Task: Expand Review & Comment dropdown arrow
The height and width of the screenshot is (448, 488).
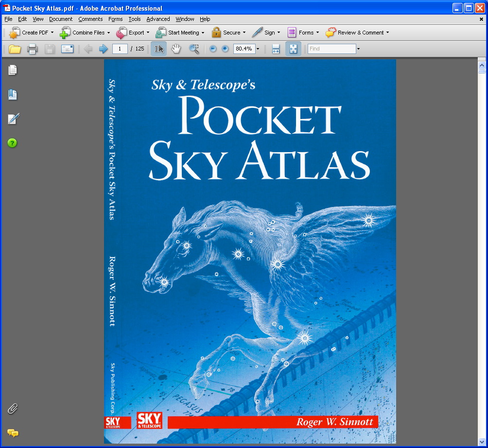Action: [388, 33]
